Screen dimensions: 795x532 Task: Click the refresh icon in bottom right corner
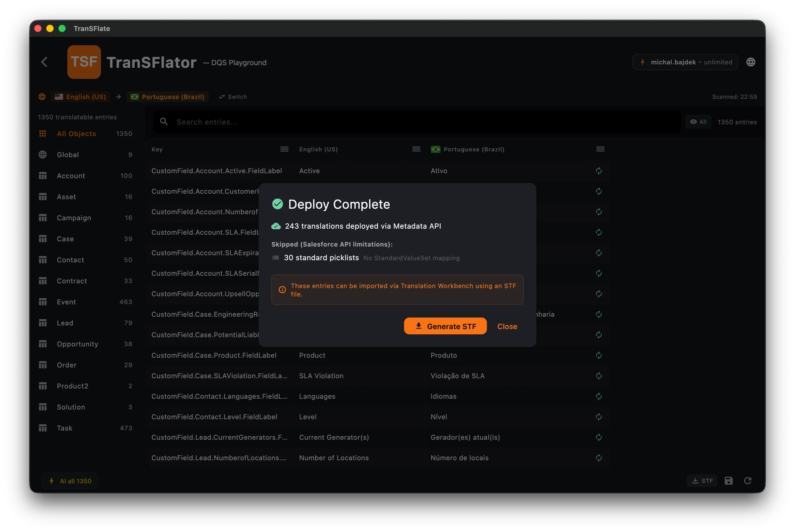coord(748,481)
